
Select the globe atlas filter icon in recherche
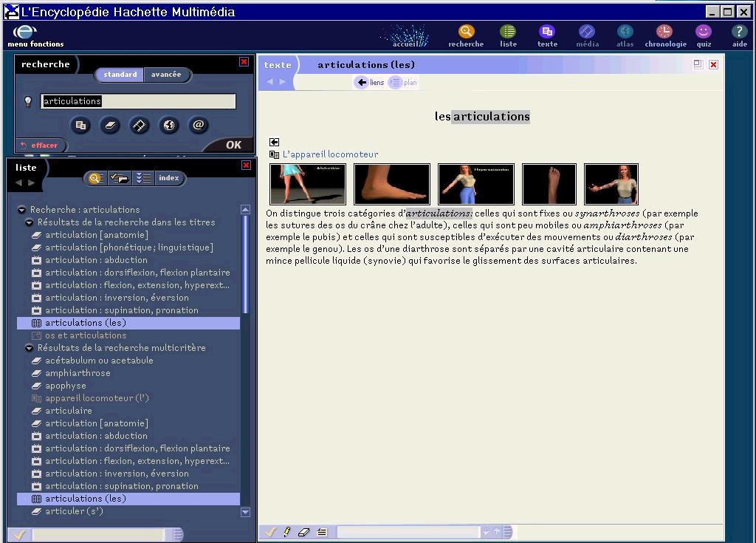(169, 126)
